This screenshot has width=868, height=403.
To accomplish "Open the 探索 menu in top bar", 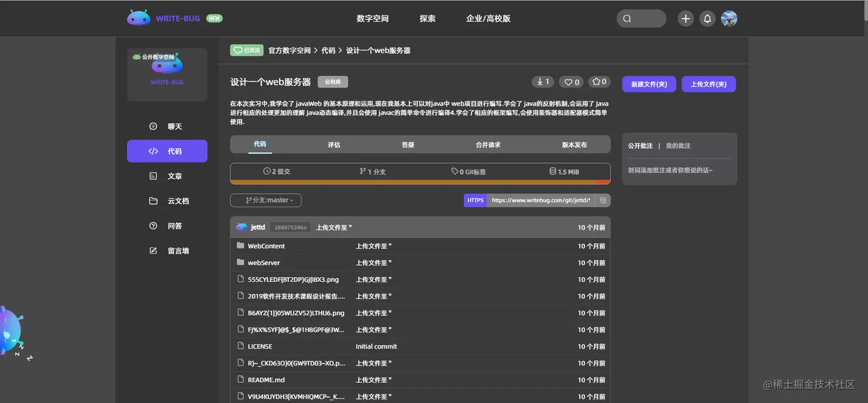I will tap(427, 18).
